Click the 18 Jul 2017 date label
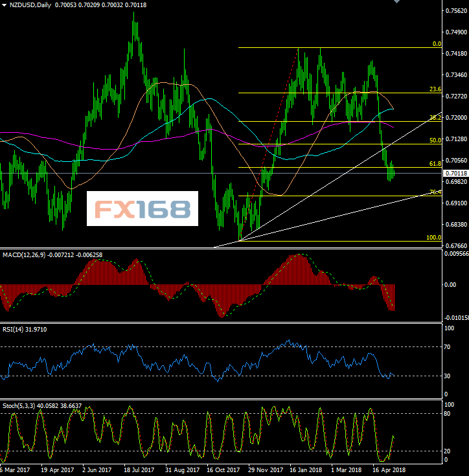Viewport: 469px width, 476px height. click(x=139, y=470)
